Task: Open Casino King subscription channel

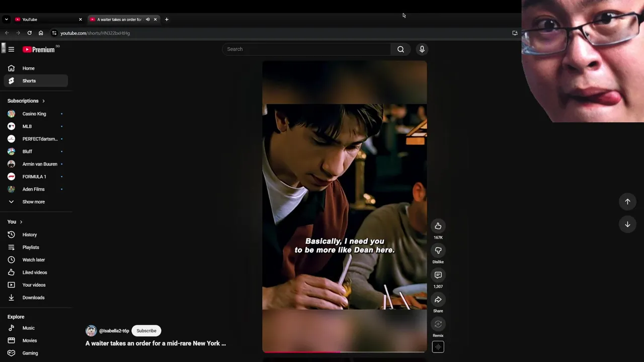Action: (x=34, y=114)
